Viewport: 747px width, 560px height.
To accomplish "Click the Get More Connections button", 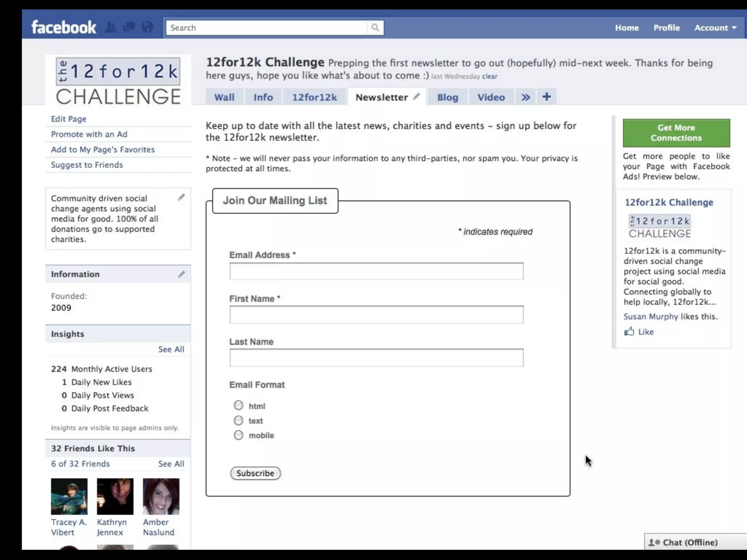I will 676,133.
